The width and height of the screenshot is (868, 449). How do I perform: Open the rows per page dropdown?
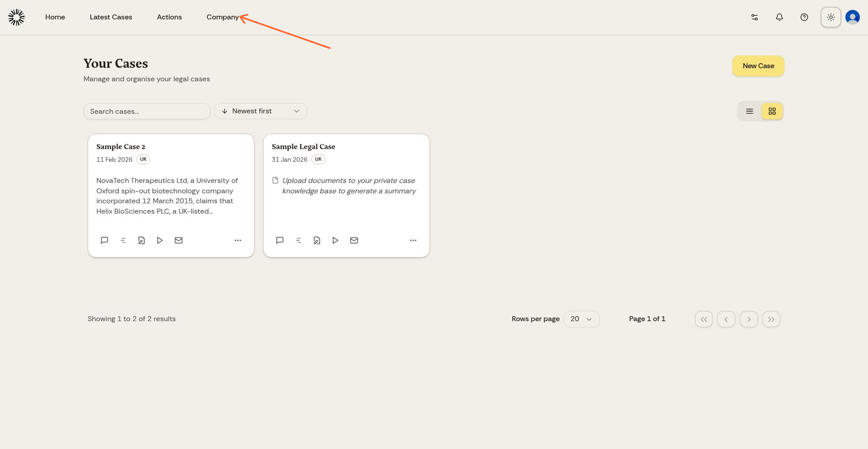581,319
